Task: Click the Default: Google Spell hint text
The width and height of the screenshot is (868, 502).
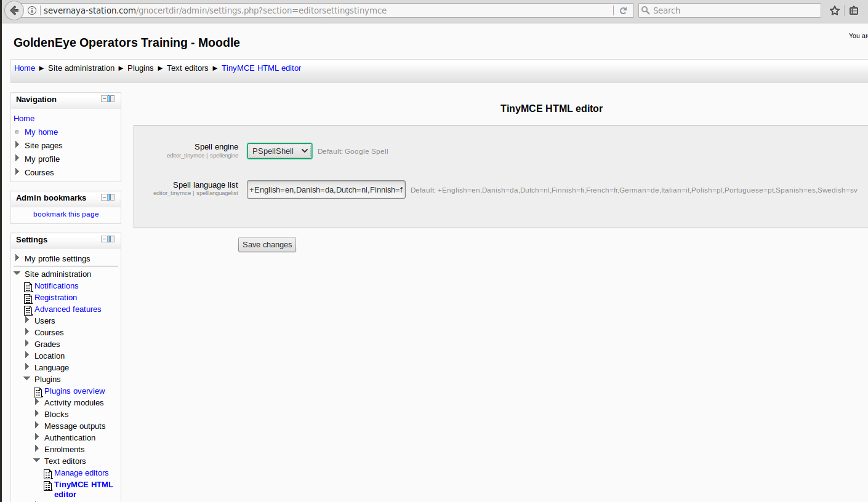Action: point(353,151)
